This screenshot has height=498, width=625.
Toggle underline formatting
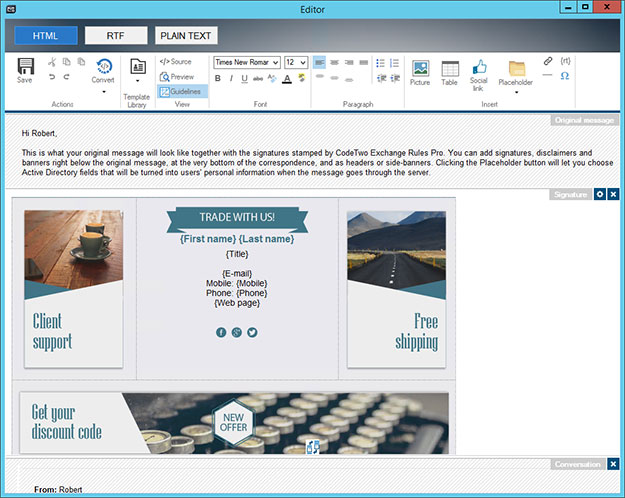tap(244, 79)
